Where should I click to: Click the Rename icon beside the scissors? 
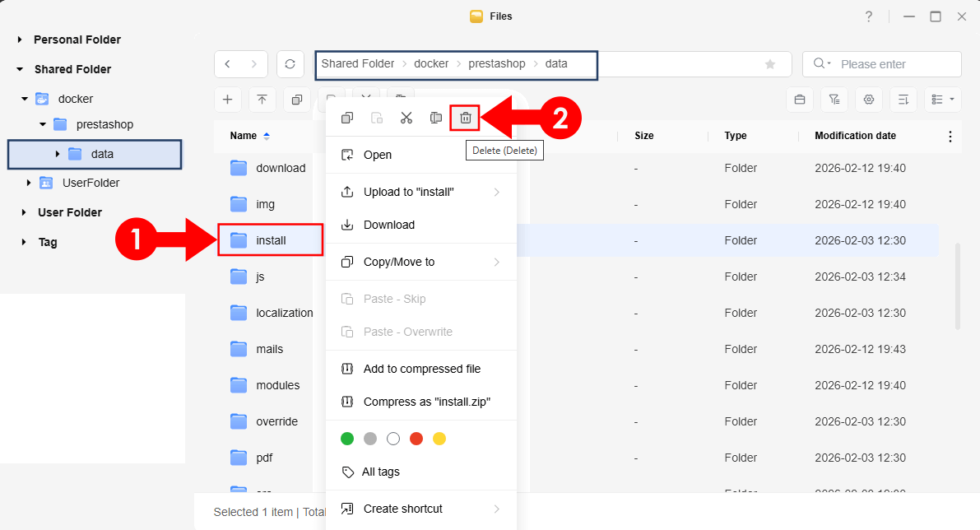point(436,119)
